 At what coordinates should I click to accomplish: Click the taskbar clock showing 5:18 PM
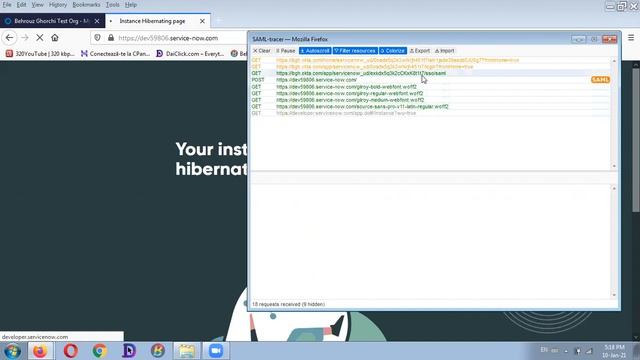613,351
